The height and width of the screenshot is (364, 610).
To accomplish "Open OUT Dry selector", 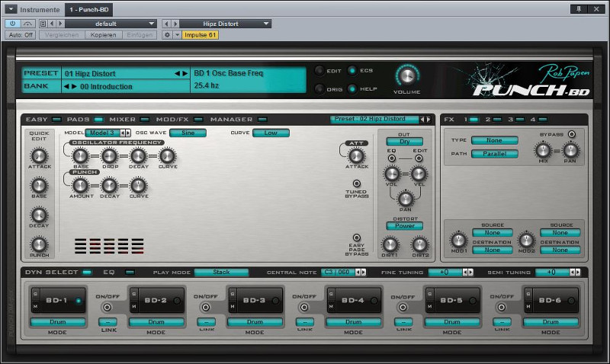I will point(405,142).
